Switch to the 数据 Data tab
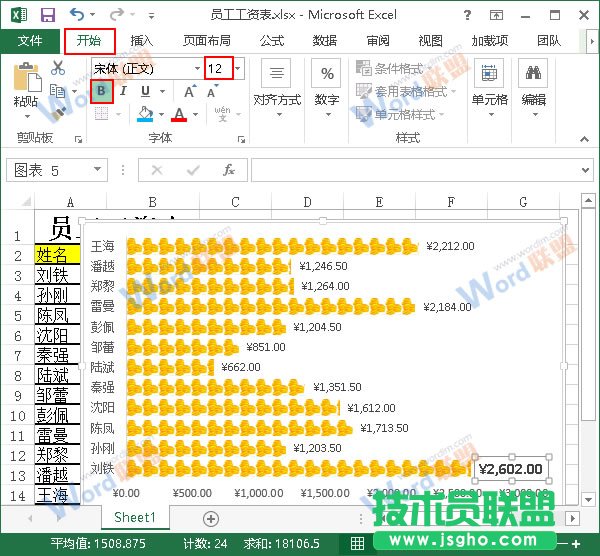The image size is (600, 556). coord(324,41)
